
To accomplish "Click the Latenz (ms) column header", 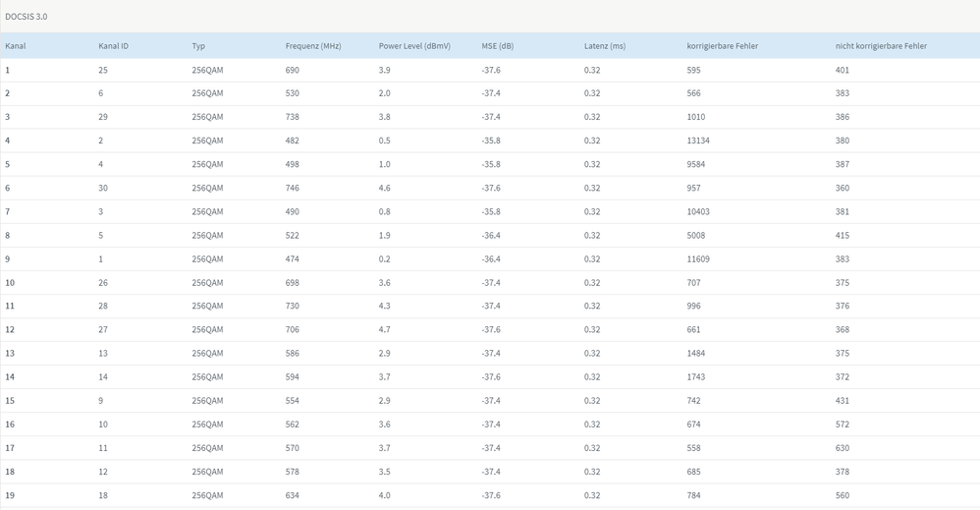I will click(604, 46).
